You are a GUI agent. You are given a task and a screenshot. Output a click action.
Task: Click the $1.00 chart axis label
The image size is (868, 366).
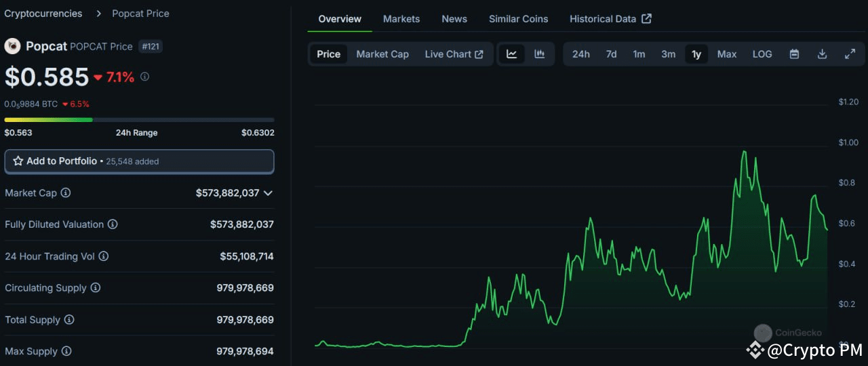pos(848,142)
